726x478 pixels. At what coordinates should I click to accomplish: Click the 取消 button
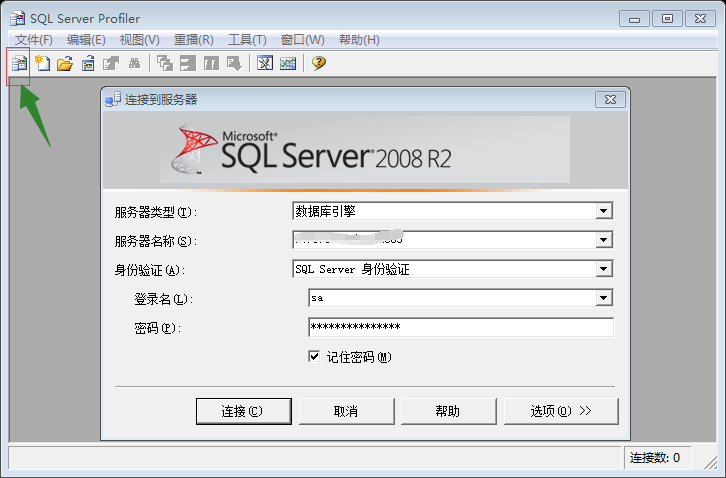[x=346, y=411]
